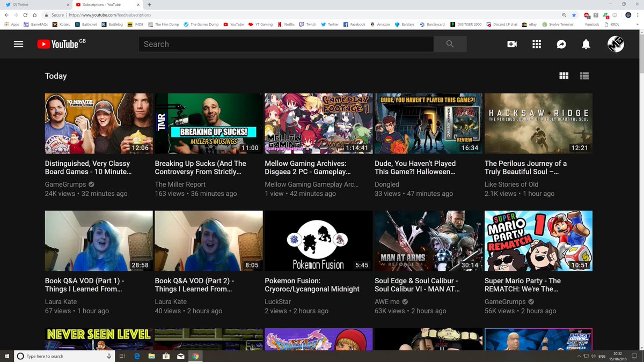
Task: Open the IMDB bookmark
Action: click(x=136, y=24)
